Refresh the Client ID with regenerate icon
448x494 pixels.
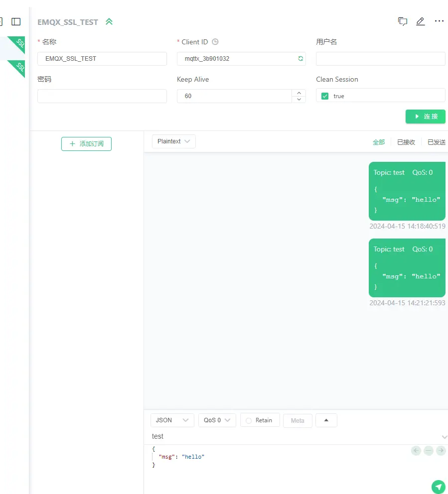(x=300, y=59)
